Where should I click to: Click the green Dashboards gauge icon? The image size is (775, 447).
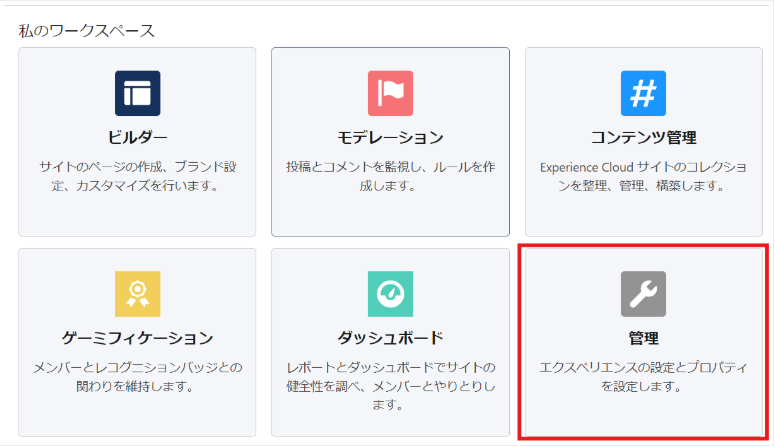[390, 294]
